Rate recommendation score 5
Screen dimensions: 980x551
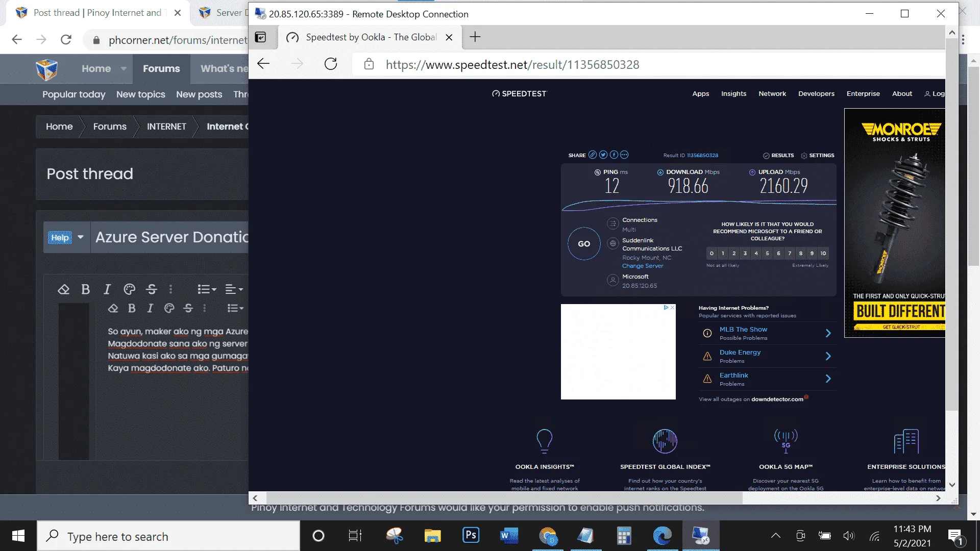[x=767, y=253]
